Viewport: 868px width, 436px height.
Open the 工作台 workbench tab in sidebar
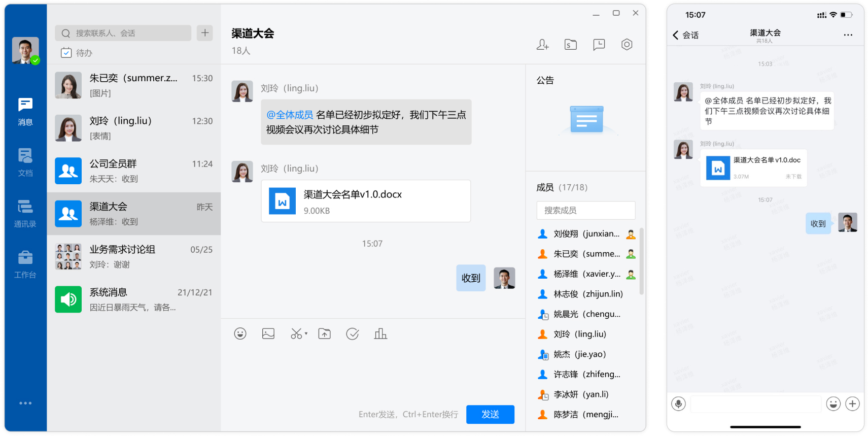point(25,264)
